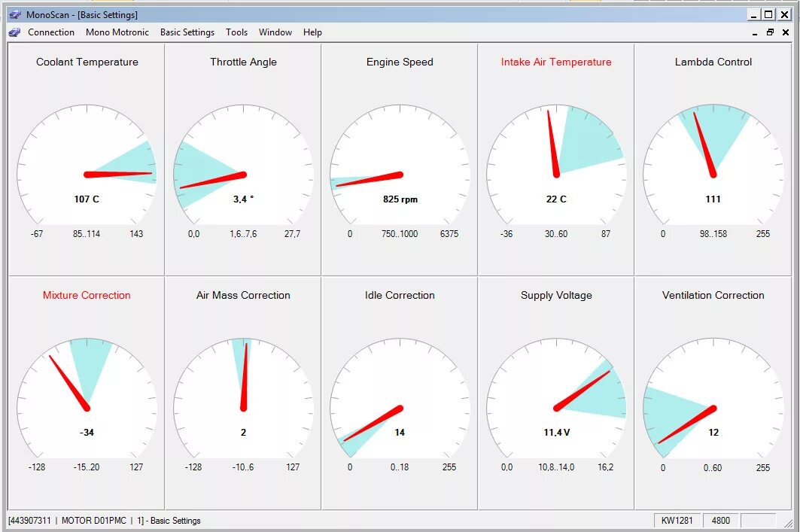Click the 4800 baud status bar panel
The width and height of the screenshot is (800, 532).
point(720,520)
